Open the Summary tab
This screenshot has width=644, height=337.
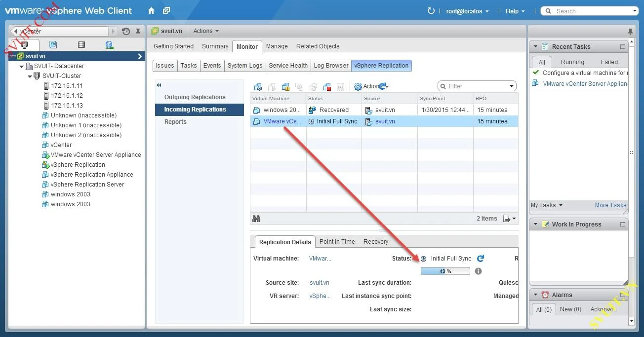215,46
